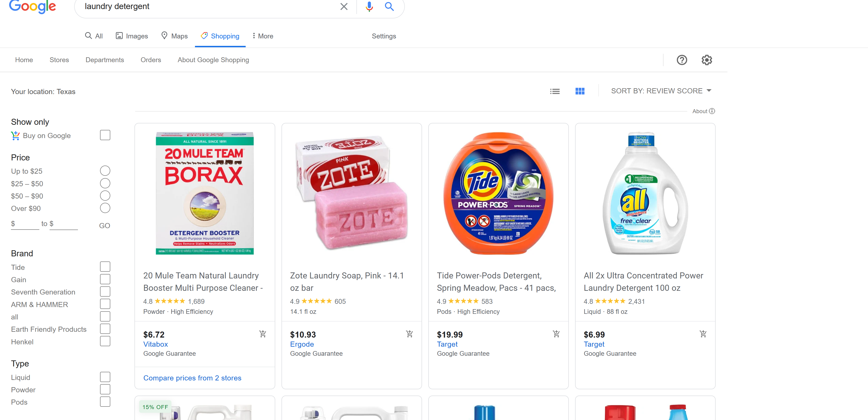Image resolution: width=868 pixels, height=420 pixels.
Task: Tick the Powder type checkbox
Action: pyautogui.click(x=105, y=389)
